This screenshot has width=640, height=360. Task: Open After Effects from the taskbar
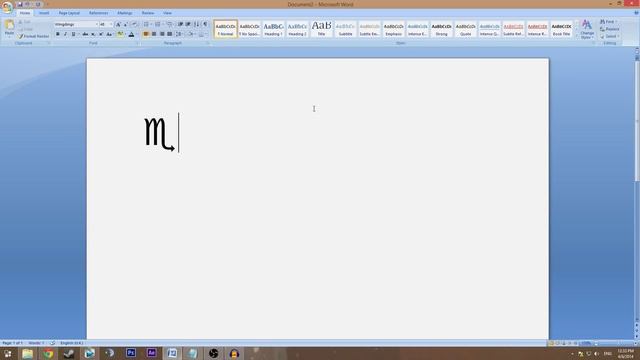[151, 353]
